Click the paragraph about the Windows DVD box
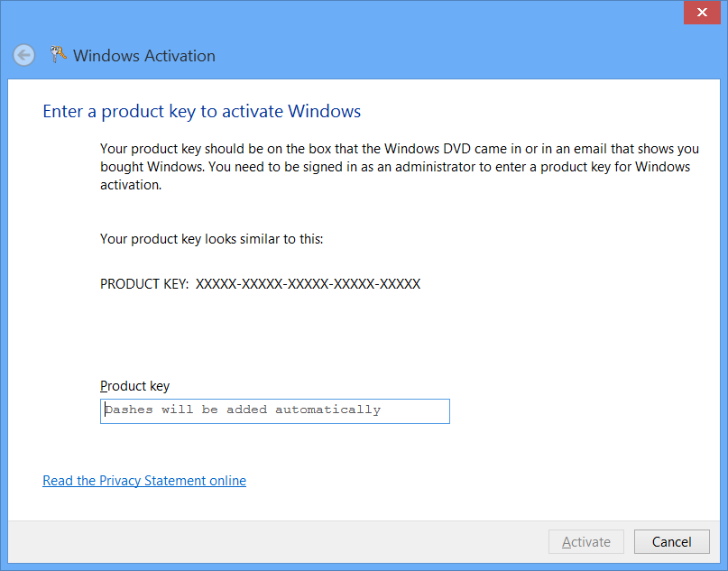Screen dimensions: 728x571 click(x=400, y=167)
